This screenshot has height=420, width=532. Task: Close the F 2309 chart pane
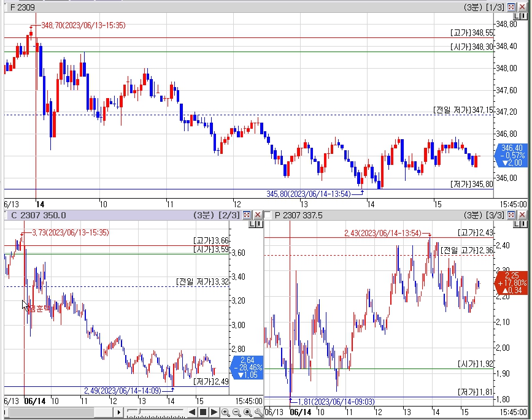[x=522, y=7]
